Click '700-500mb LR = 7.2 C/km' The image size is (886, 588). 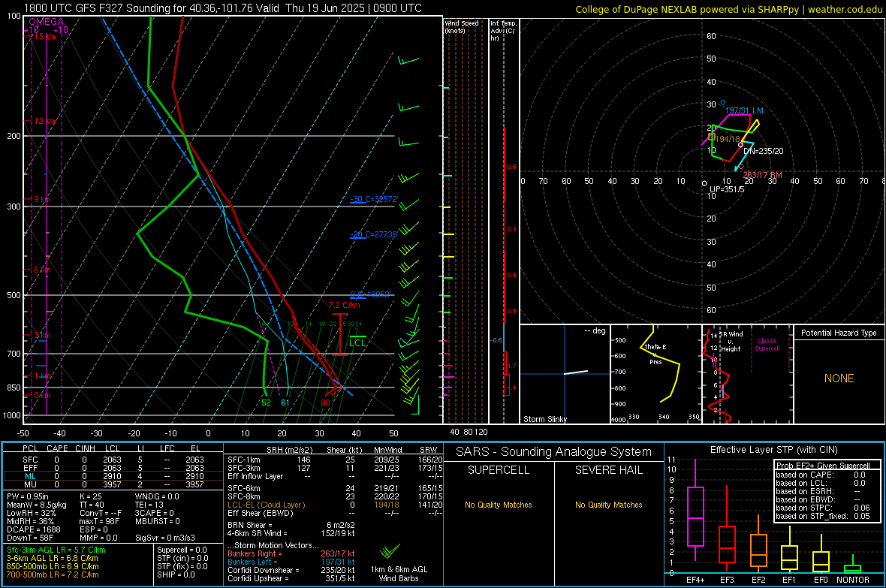[x=52, y=574]
